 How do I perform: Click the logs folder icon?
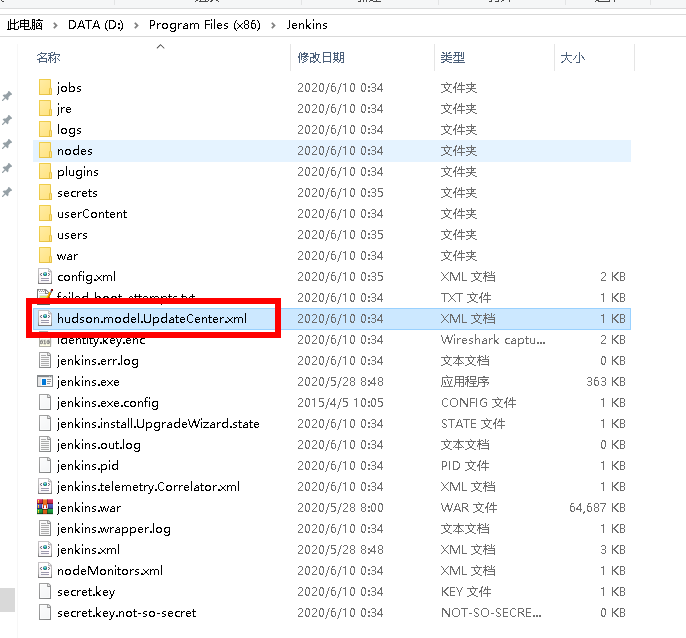(45, 129)
